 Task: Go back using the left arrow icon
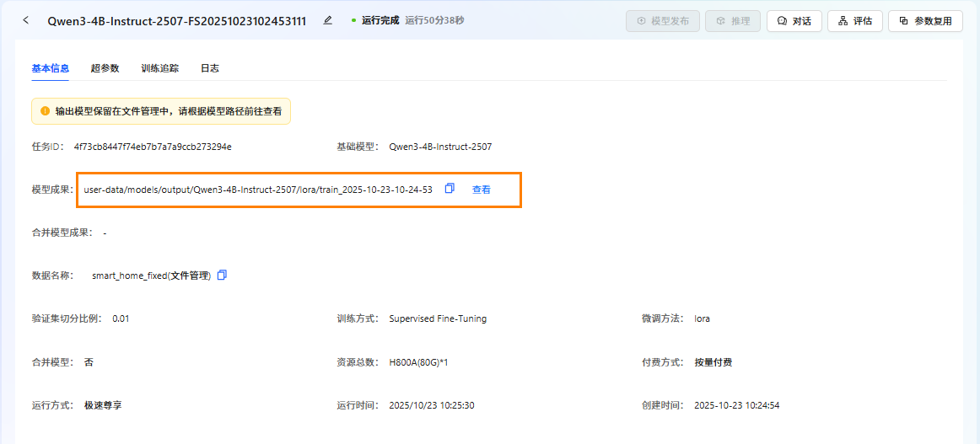25,20
